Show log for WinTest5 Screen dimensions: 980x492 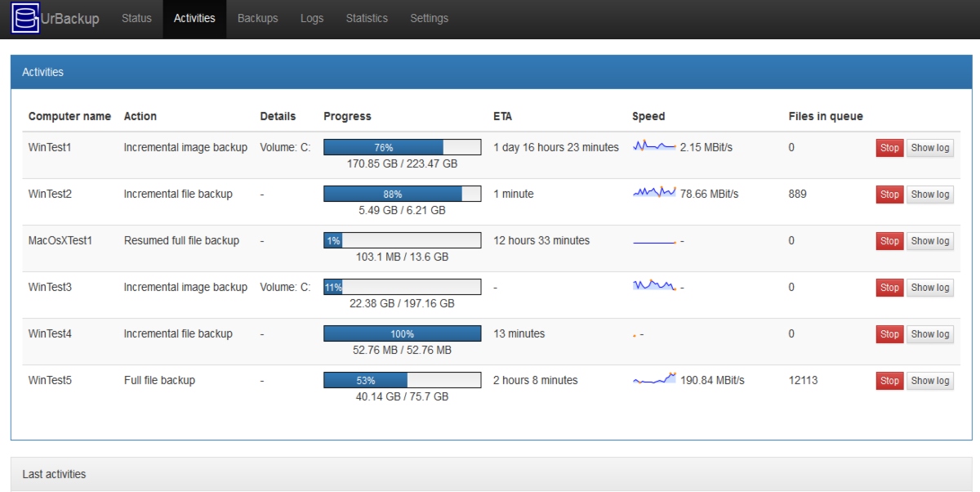(930, 381)
